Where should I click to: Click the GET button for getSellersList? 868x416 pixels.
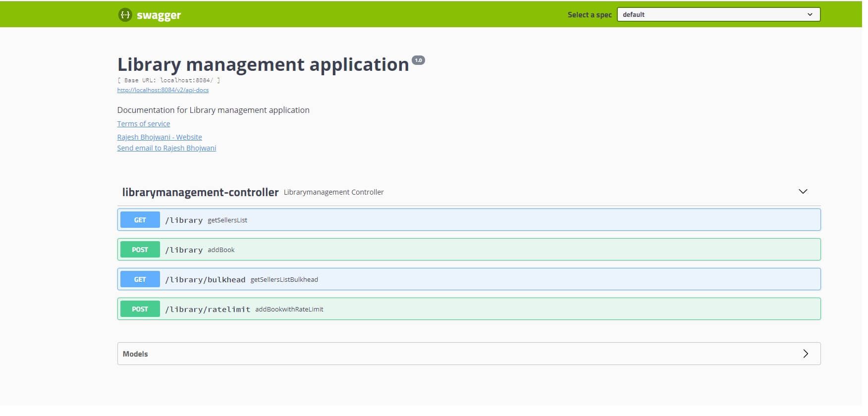(140, 220)
